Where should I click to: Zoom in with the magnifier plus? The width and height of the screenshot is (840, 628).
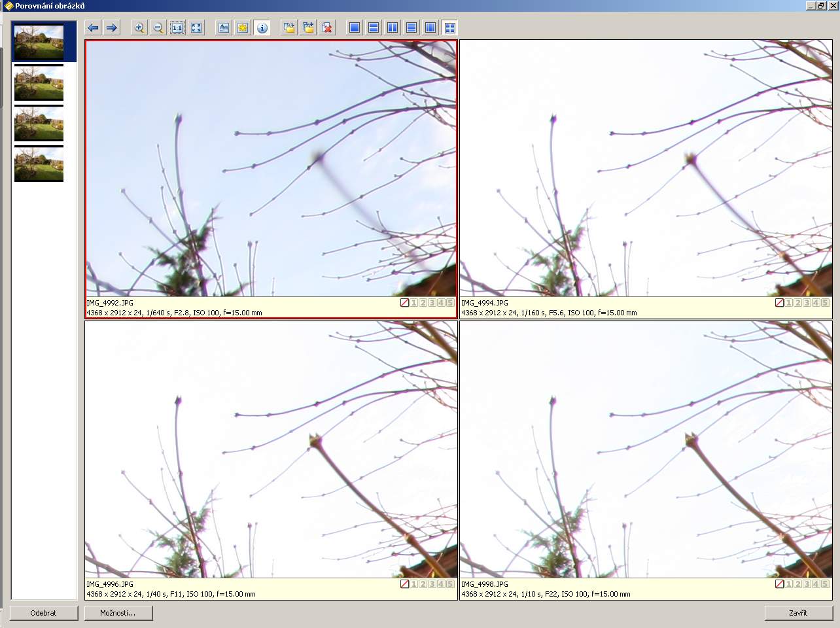coord(139,27)
